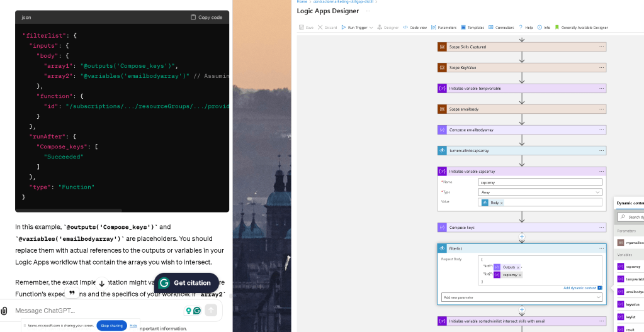Insert step between Compose keys and filterlist
Viewport: 644px width, 332px height.
click(522, 237)
